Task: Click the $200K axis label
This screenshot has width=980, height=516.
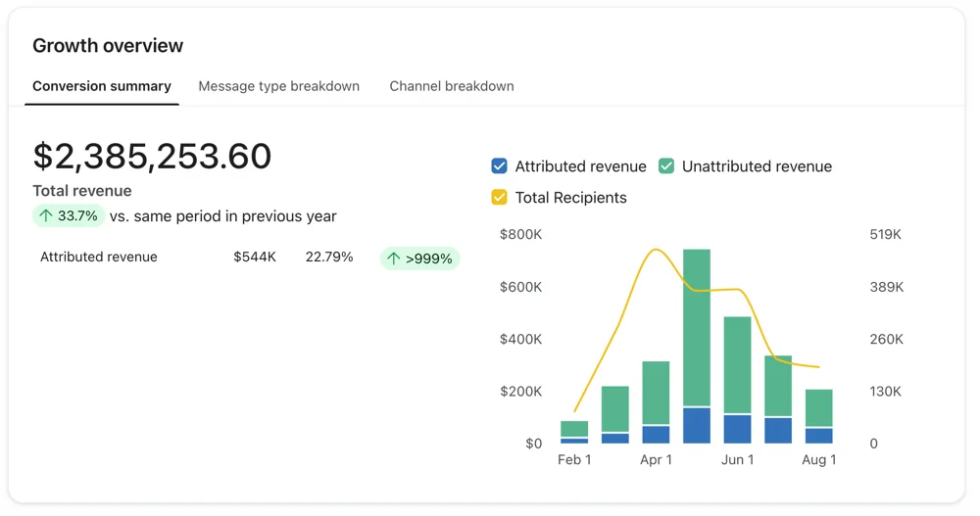Action: click(520, 392)
